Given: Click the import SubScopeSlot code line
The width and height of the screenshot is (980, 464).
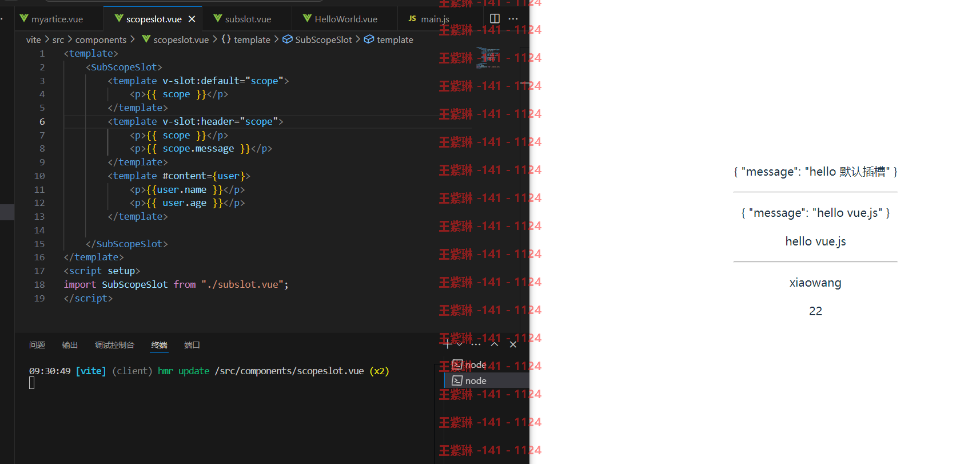Looking at the screenshot, I should point(176,284).
